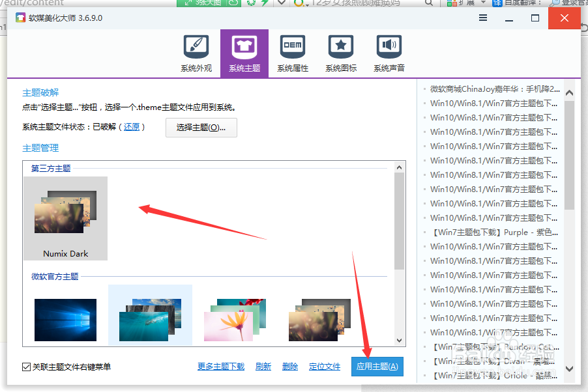Click the 微软官方主题 group label

tap(55, 277)
